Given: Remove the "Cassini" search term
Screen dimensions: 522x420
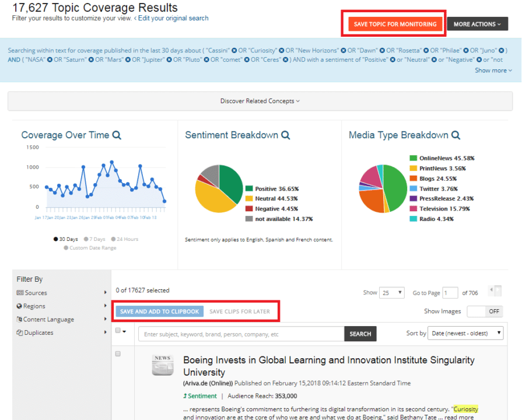Looking at the screenshot, I should pos(234,50).
